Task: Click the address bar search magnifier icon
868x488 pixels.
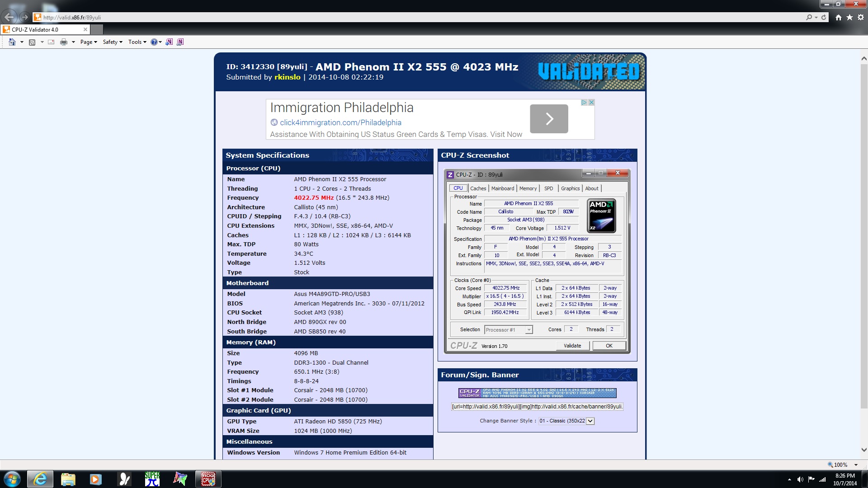Action: pos(809,17)
